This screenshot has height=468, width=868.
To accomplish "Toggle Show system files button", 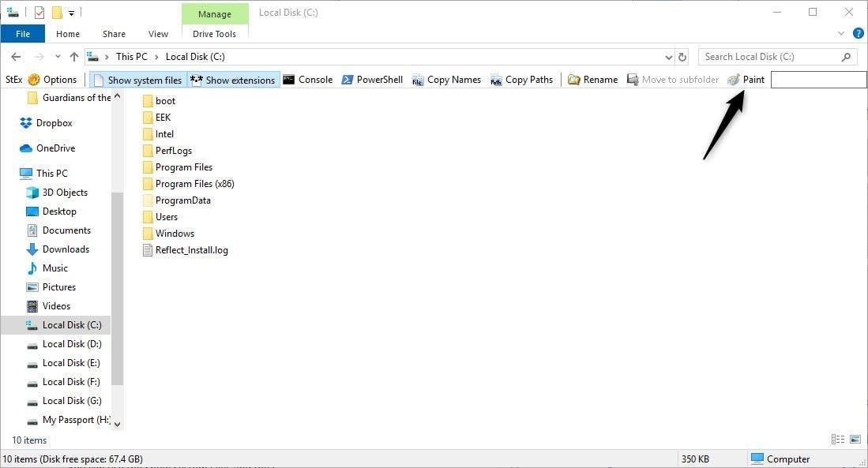I will [138, 80].
